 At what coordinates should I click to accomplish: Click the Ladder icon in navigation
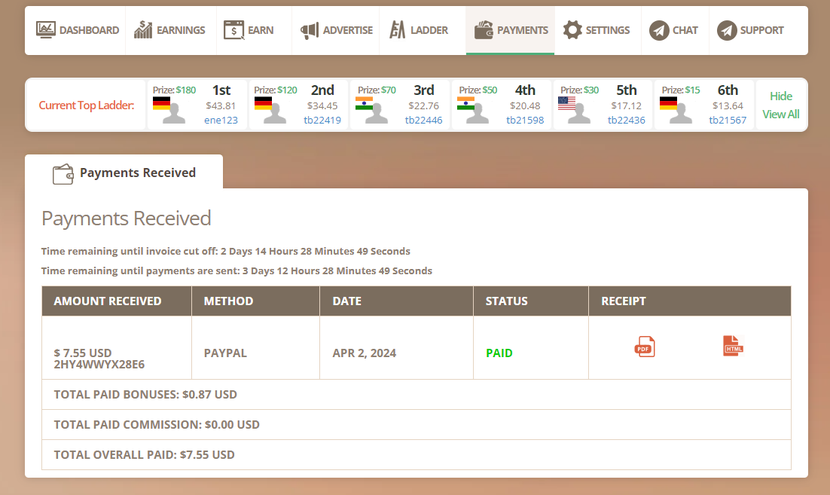point(398,30)
